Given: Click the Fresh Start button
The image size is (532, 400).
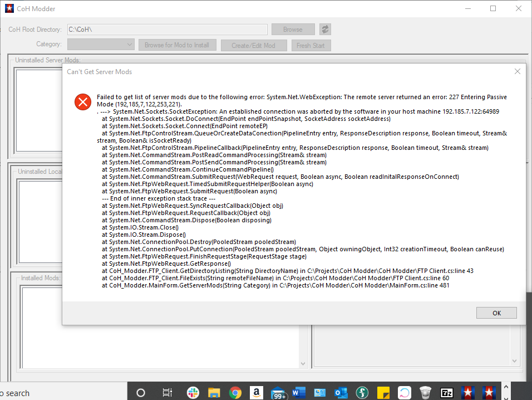Looking at the screenshot, I should tap(311, 45).
